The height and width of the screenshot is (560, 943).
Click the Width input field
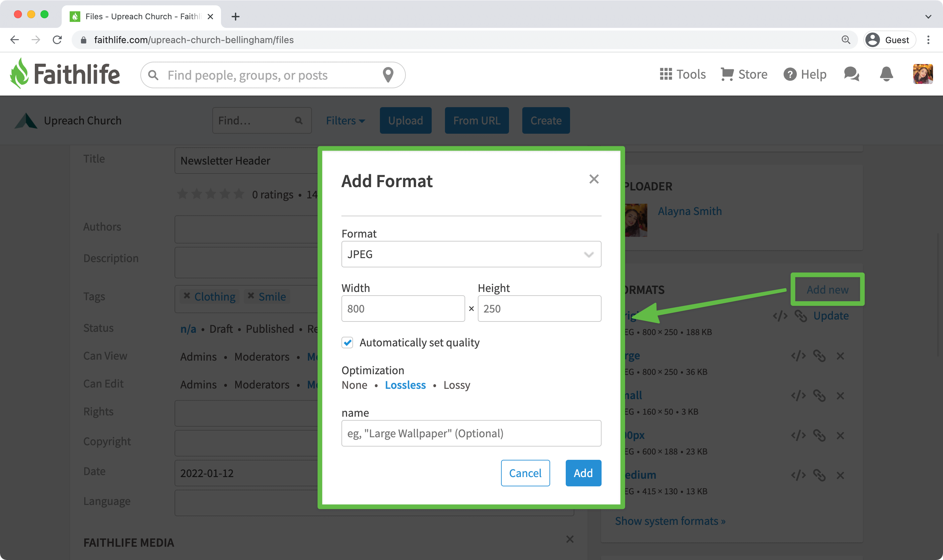[x=402, y=309]
